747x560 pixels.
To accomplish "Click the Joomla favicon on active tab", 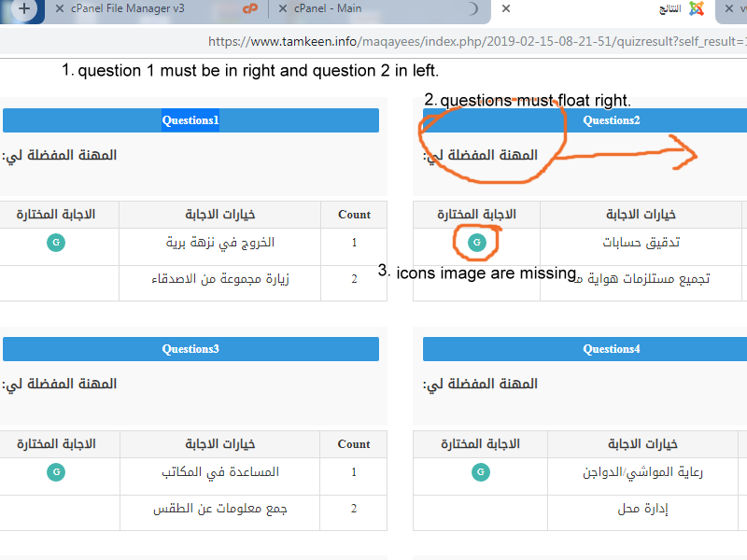I will 695,9.
